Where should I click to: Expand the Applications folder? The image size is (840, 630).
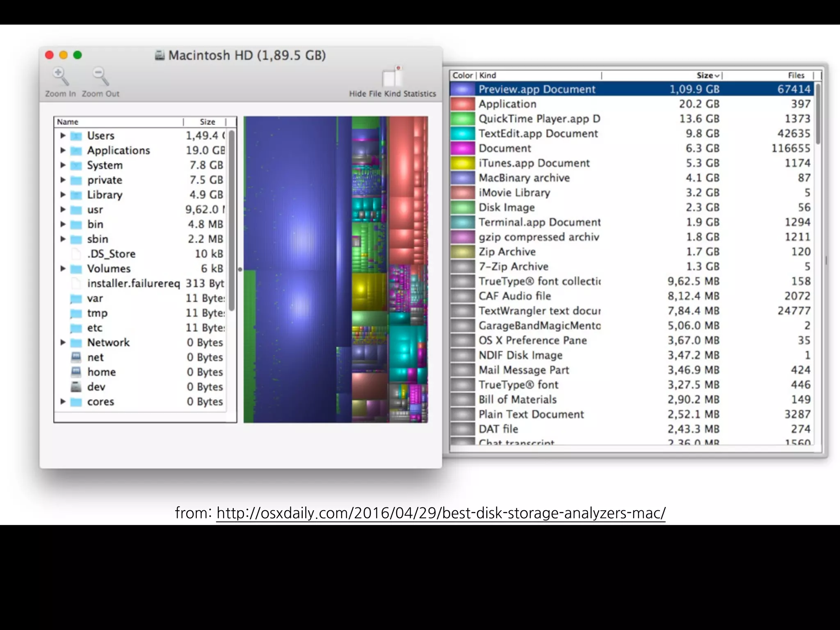click(63, 150)
